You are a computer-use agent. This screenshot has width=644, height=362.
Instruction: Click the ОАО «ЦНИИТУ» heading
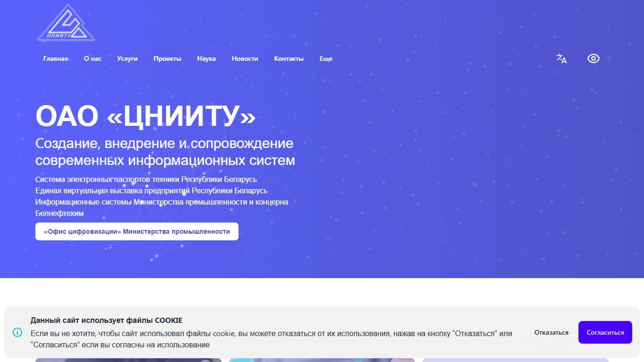(146, 116)
